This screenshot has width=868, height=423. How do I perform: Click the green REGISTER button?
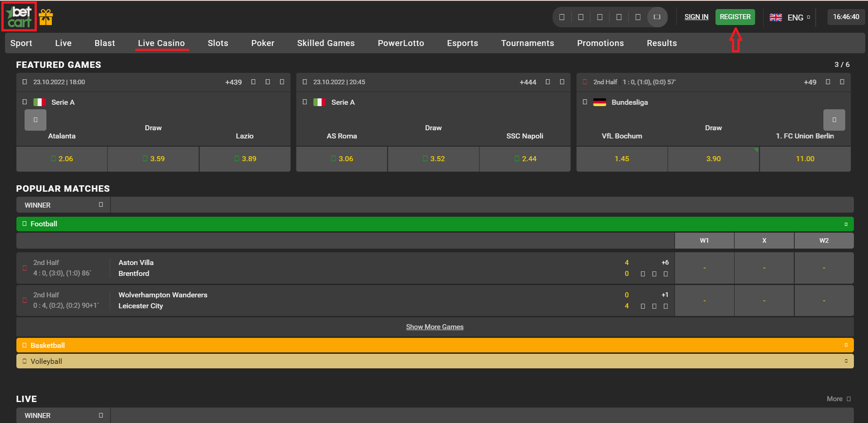(735, 17)
